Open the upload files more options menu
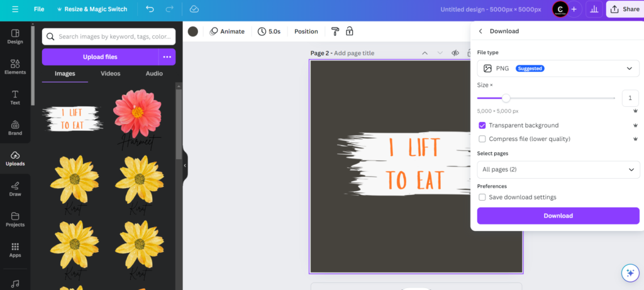Image resolution: width=644 pixels, height=290 pixels. tap(167, 57)
